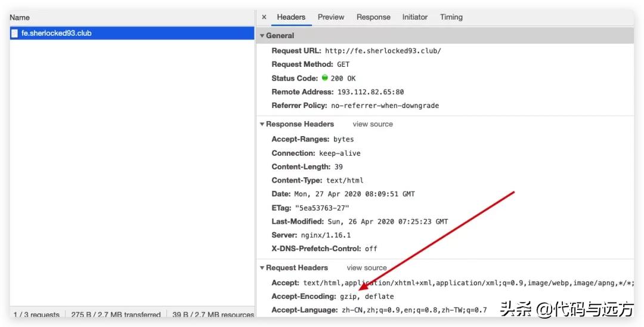Click the Remote Address 193.112.82.65:80
The image size is (644, 327).
click(x=370, y=92)
